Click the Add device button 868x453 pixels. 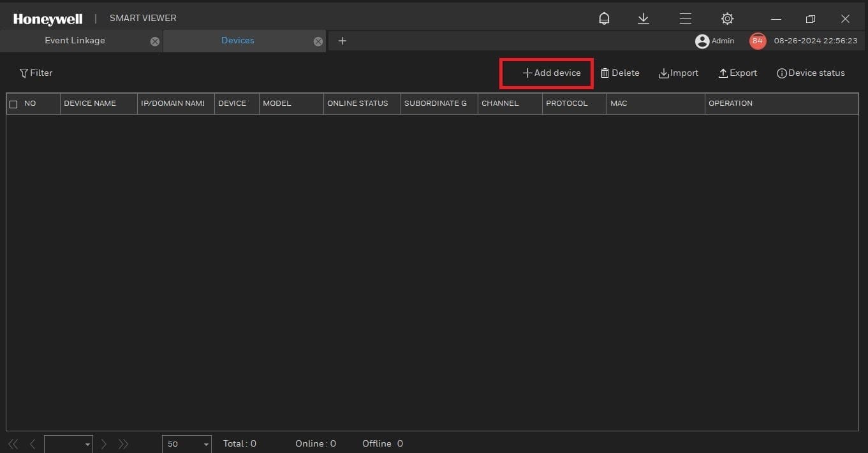click(x=546, y=73)
